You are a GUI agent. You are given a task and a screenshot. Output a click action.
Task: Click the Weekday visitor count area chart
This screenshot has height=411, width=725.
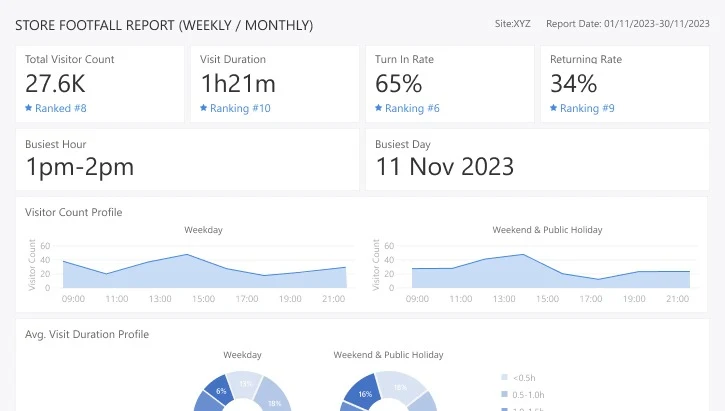pyautogui.click(x=204, y=271)
